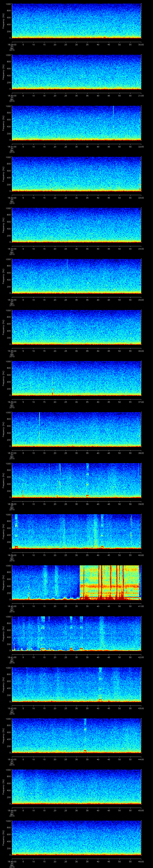Select the spectrogram panel starting at 18:35:00

(76, 327)
